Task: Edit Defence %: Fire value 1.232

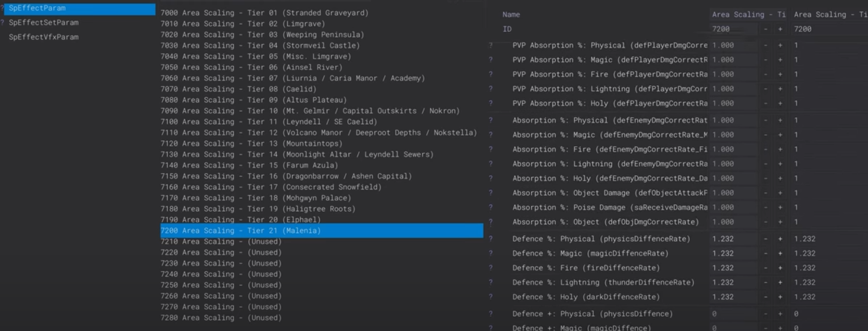Action: point(733,268)
